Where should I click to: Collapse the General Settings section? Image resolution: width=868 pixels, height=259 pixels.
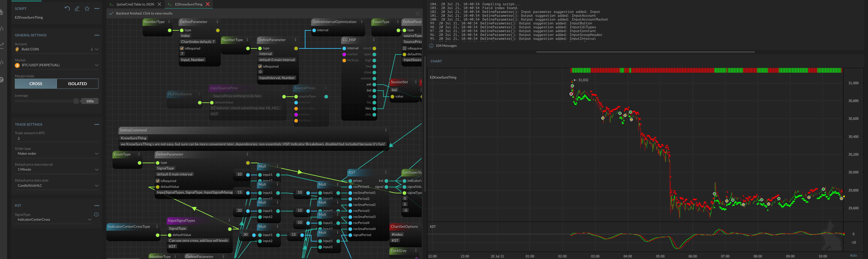pyautogui.click(x=97, y=35)
